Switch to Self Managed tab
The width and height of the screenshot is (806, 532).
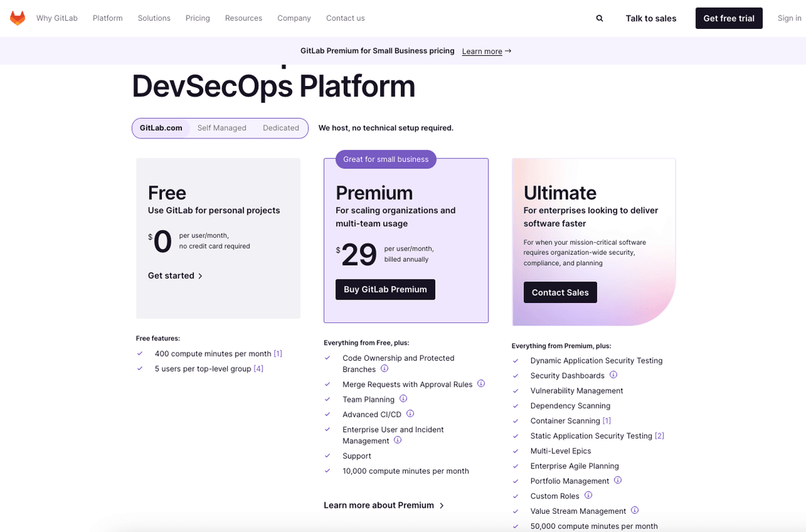(222, 128)
